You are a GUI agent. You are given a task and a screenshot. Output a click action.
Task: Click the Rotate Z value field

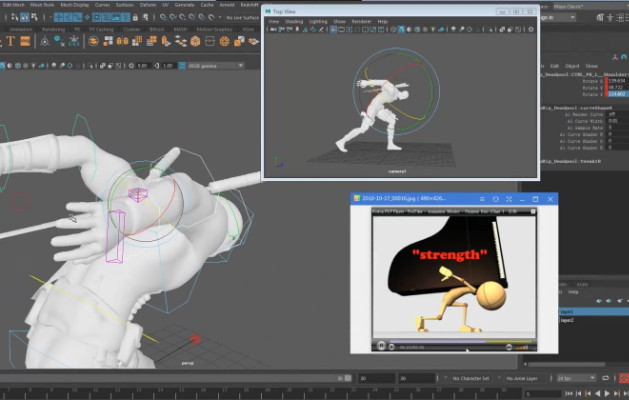(617, 94)
